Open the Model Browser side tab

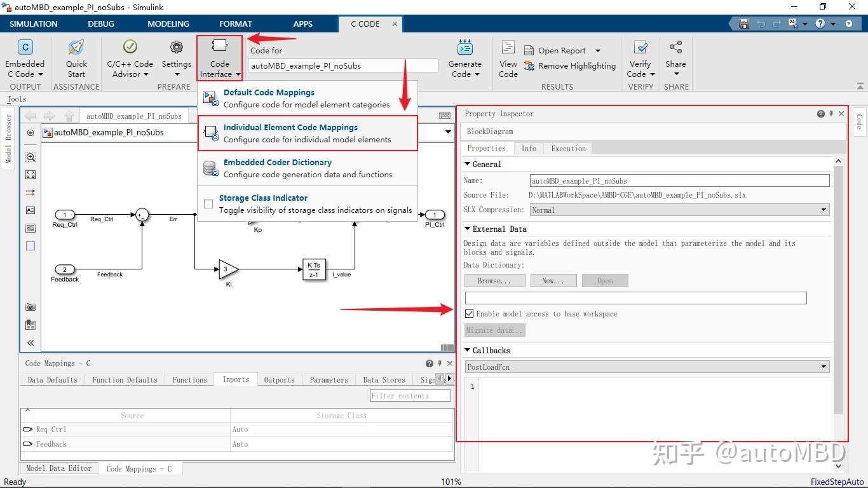[8, 139]
